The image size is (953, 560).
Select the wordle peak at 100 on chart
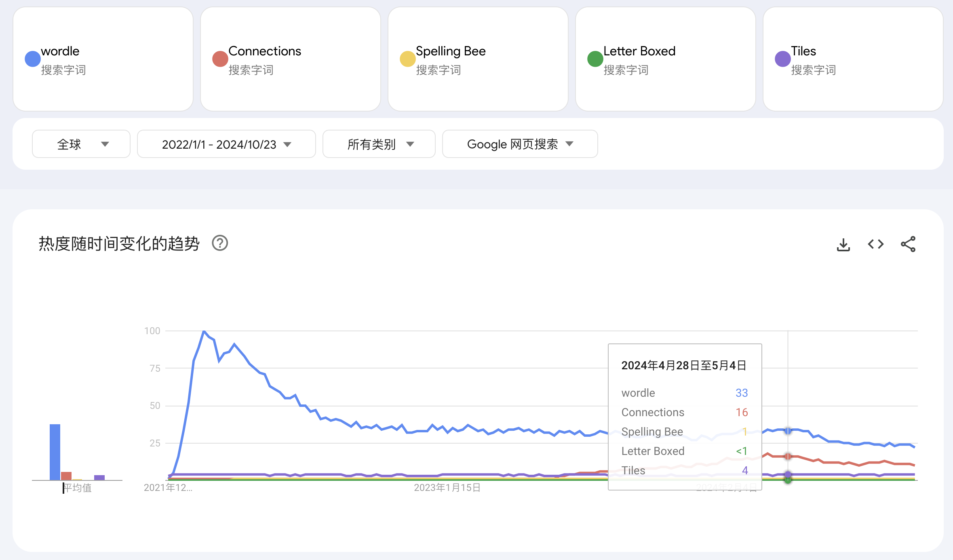pyautogui.click(x=204, y=331)
